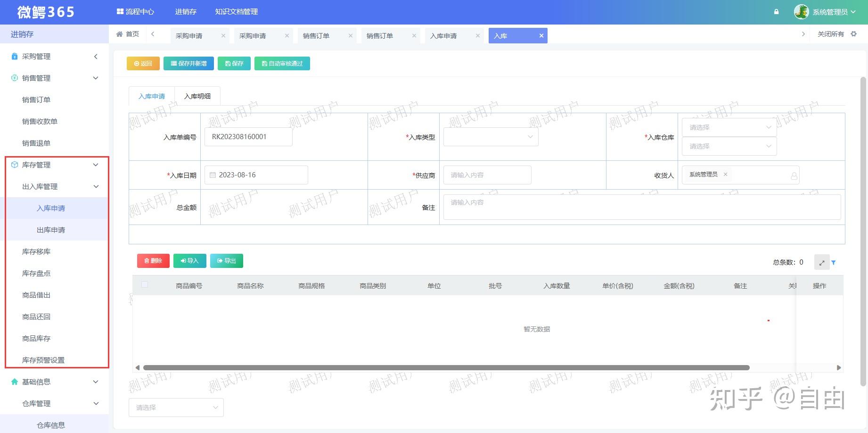Image resolution: width=868 pixels, height=433 pixels.
Task: Click the table's horizontal scrollbar thumb
Action: [x=446, y=367]
